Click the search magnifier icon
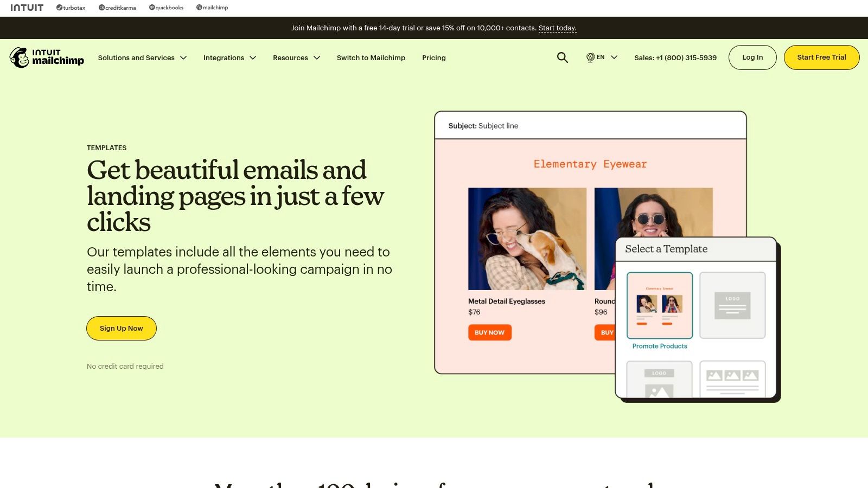Screen dimensions: 868x488 point(563,57)
